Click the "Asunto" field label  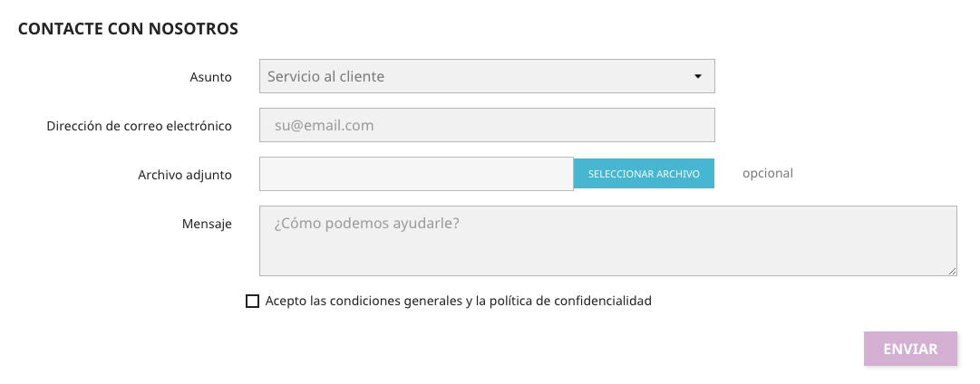click(210, 77)
